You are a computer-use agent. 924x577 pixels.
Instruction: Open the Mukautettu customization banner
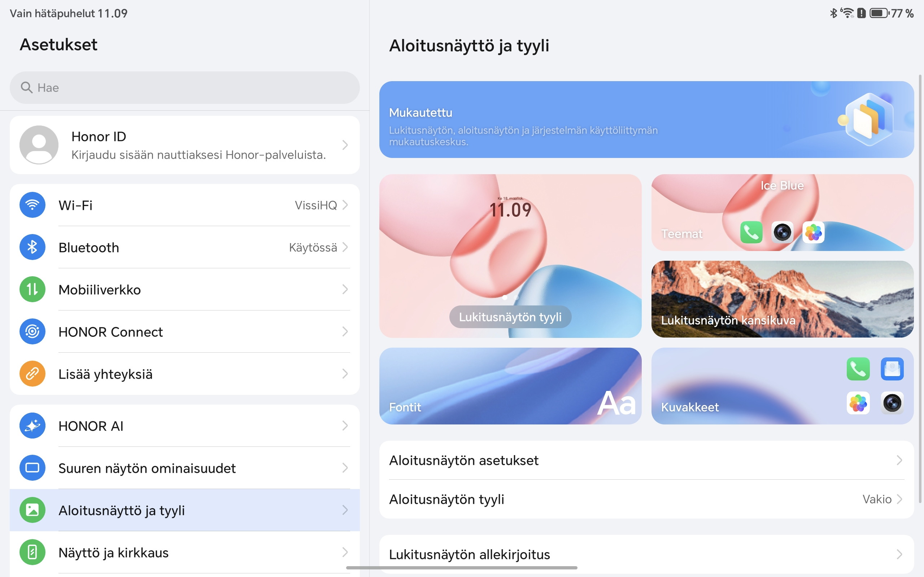pyautogui.click(x=646, y=119)
